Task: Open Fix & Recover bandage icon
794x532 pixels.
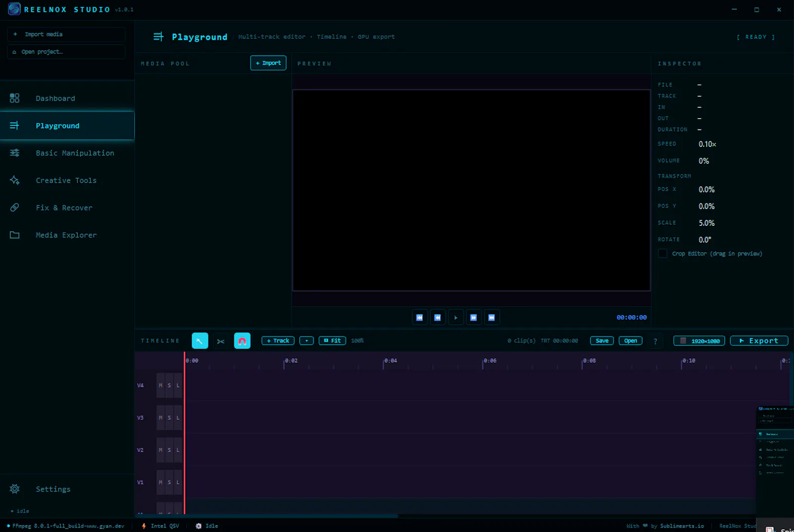Action: coord(15,207)
